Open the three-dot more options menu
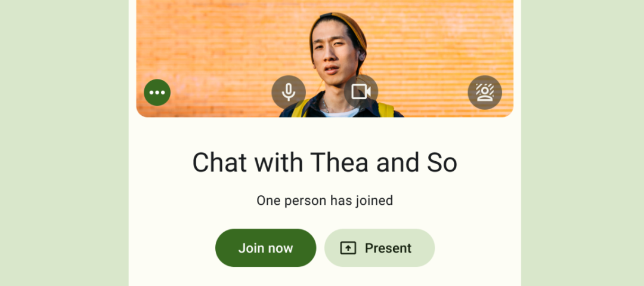 [x=157, y=92]
